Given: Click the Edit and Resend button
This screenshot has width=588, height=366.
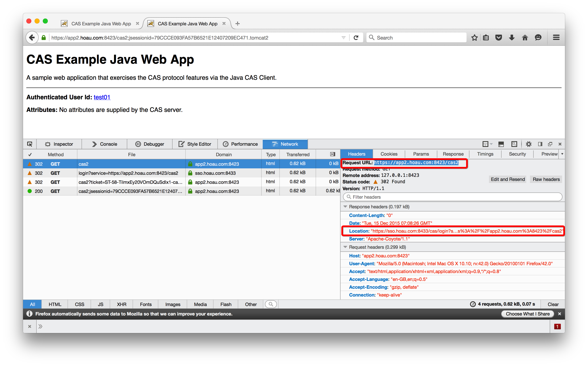Looking at the screenshot, I should (x=507, y=179).
